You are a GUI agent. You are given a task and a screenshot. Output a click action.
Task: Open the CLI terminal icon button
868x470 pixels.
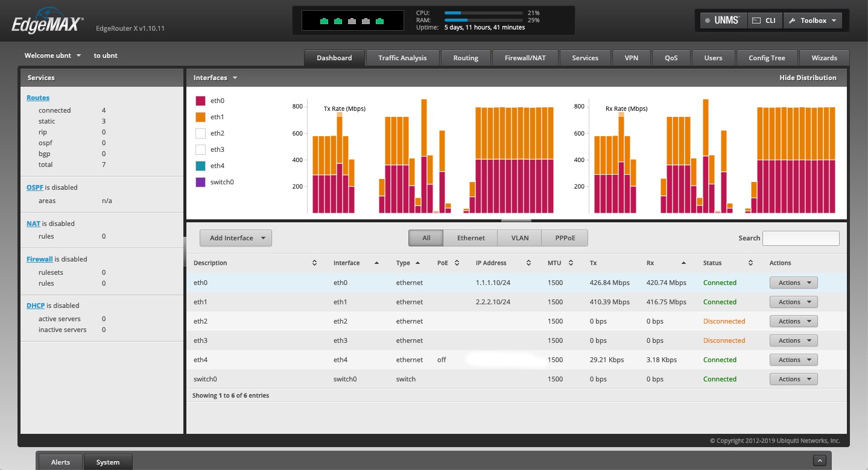pos(764,20)
